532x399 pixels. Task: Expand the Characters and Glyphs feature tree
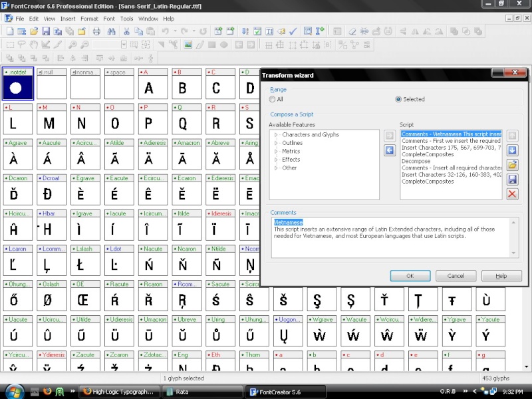coord(277,135)
